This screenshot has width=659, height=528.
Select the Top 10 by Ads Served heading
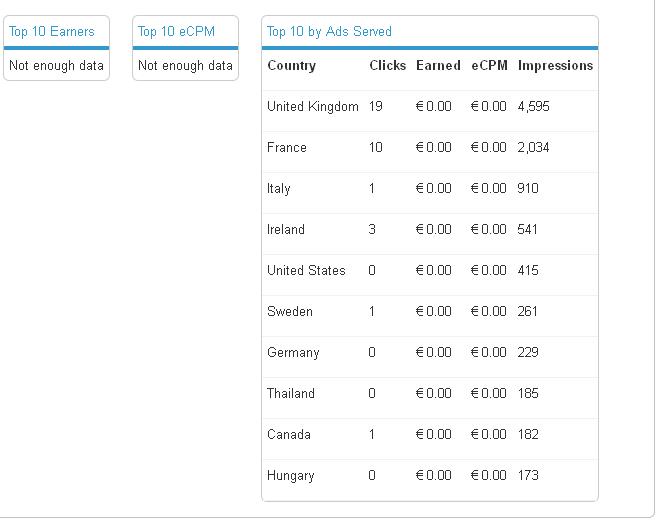[329, 31]
